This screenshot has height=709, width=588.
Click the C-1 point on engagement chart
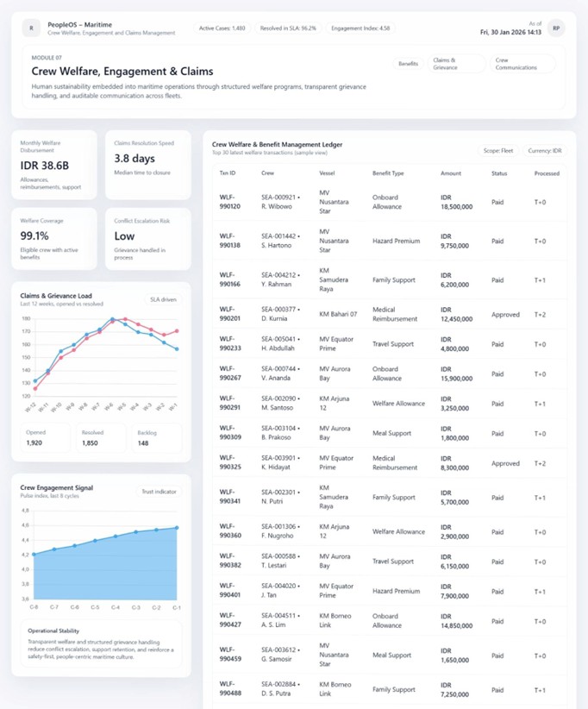[x=177, y=527]
